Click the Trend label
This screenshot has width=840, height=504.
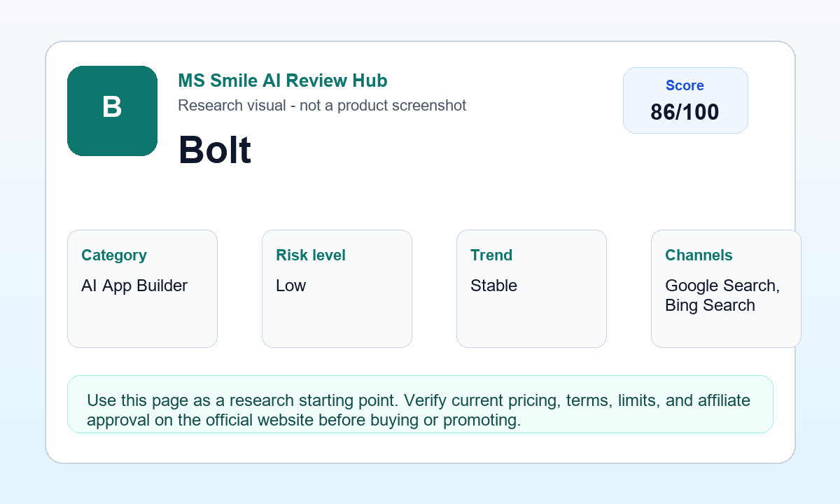pos(491,255)
